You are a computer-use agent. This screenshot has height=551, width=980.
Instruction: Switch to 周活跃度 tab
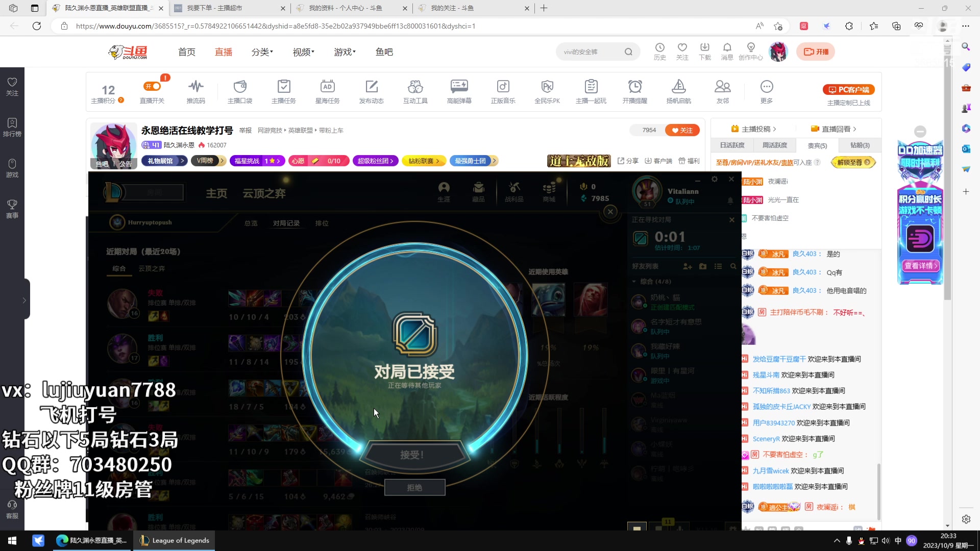[x=775, y=145]
